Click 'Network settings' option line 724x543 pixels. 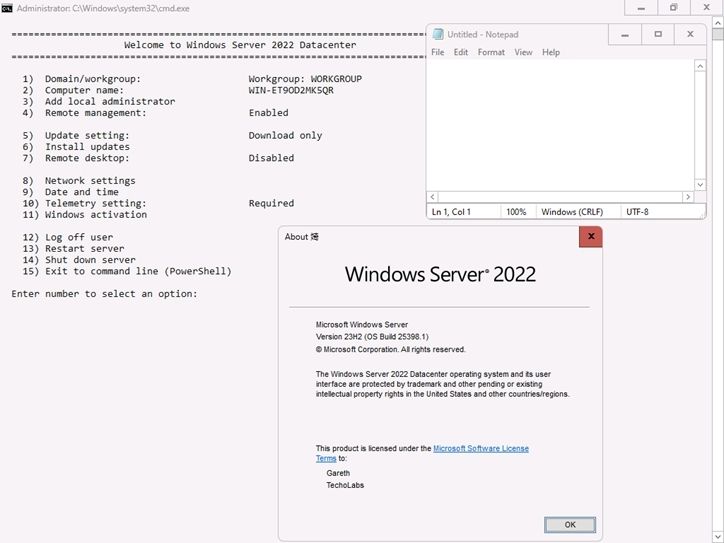coord(78,181)
